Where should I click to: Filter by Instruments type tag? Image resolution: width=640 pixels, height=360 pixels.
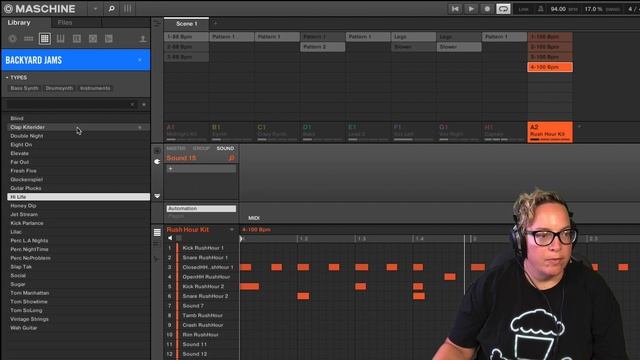(95, 88)
